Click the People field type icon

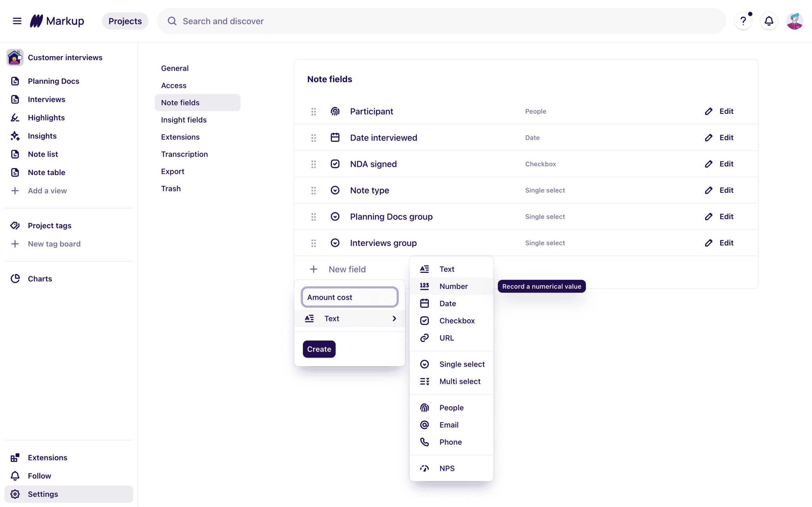coord(426,407)
